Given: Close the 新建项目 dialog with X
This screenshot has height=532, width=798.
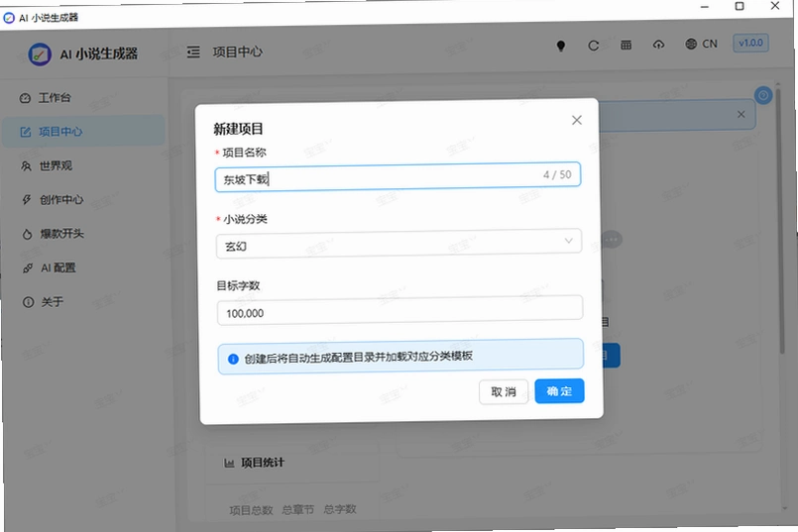Looking at the screenshot, I should (x=577, y=120).
